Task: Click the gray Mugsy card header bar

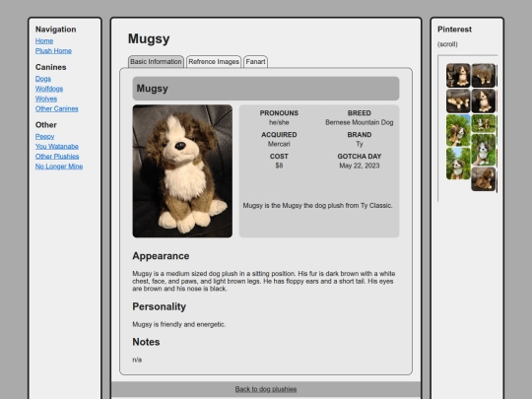Action: 266,89
